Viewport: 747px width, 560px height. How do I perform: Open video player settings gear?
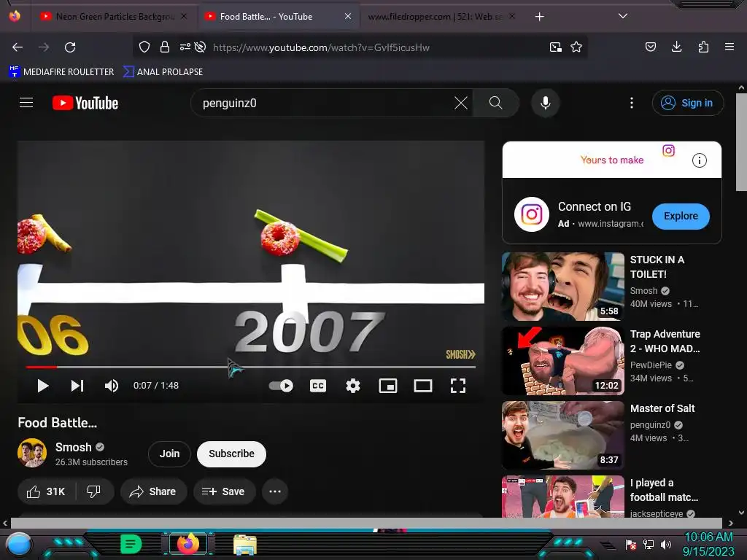click(x=353, y=386)
